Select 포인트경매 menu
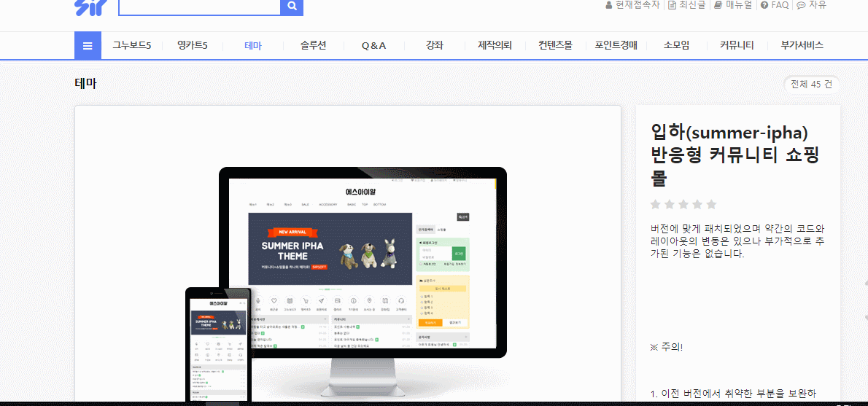 point(616,45)
